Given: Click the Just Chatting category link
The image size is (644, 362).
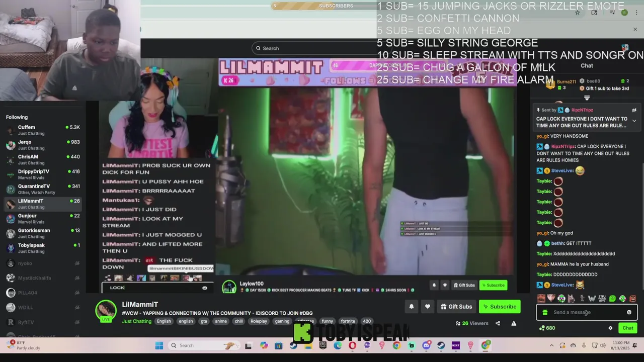Looking at the screenshot, I should (x=136, y=321).
